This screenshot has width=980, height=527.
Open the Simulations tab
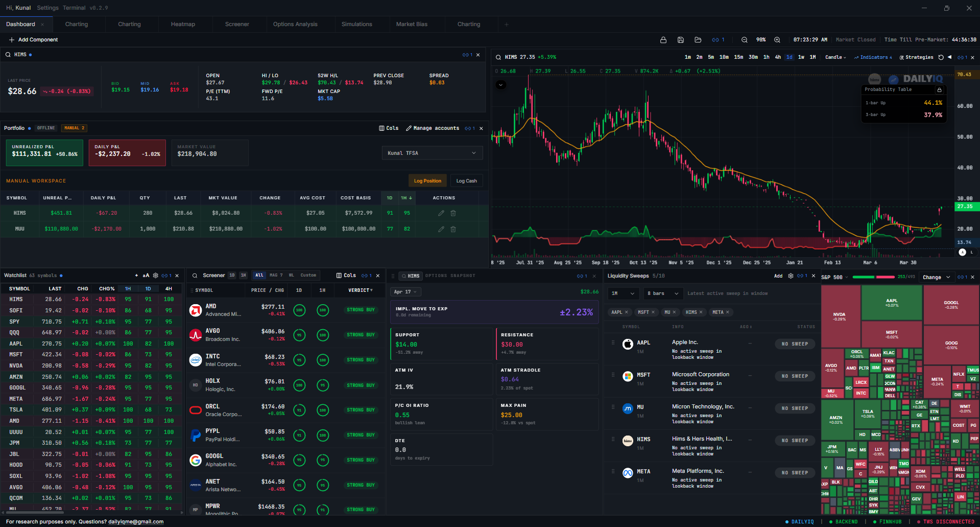coord(356,24)
